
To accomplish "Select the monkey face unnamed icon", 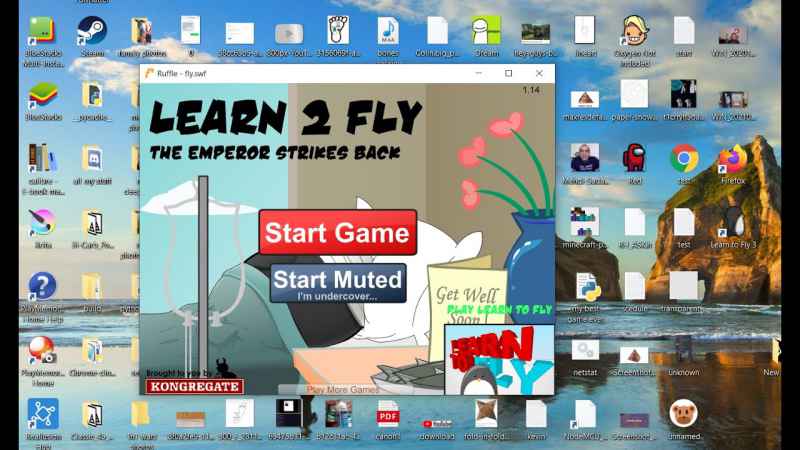I will [x=684, y=415].
